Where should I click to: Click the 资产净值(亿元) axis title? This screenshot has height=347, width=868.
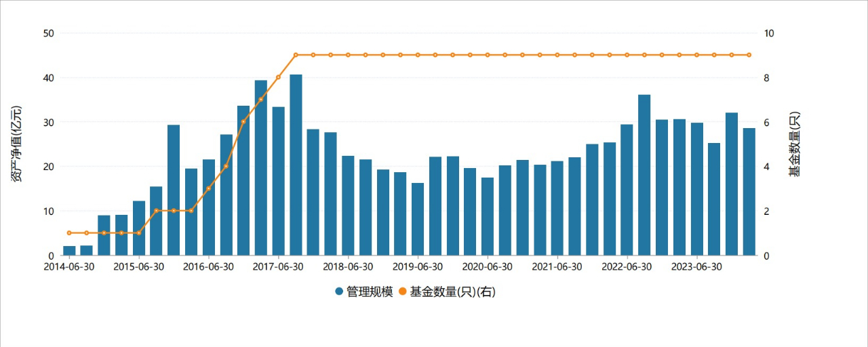pos(16,144)
